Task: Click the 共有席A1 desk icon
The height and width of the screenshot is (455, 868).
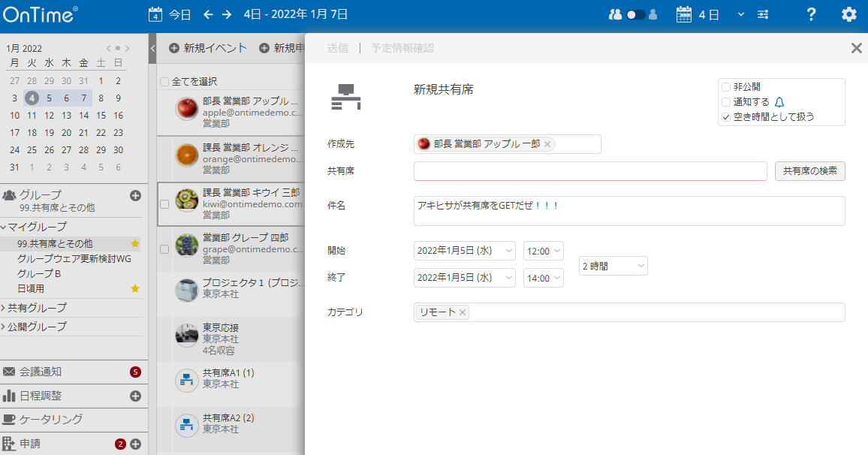Action: coord(186,380)
